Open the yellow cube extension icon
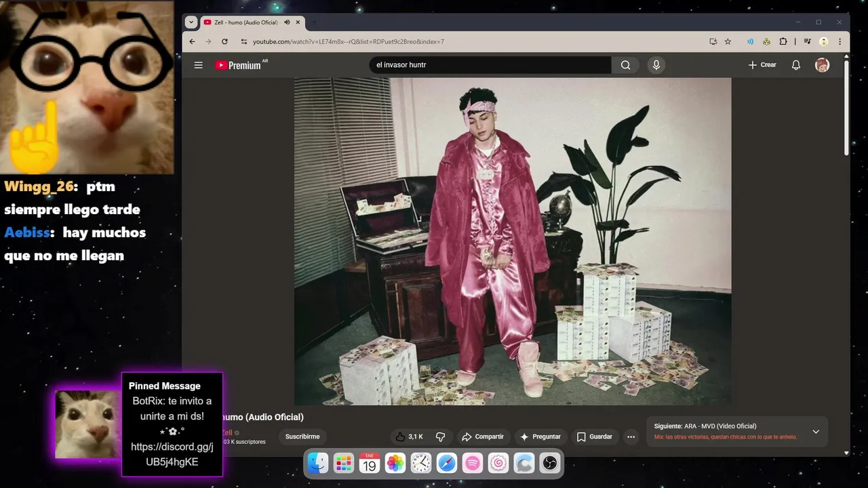The height and width of the screenshot is (488, 868). tap(766, 41)
